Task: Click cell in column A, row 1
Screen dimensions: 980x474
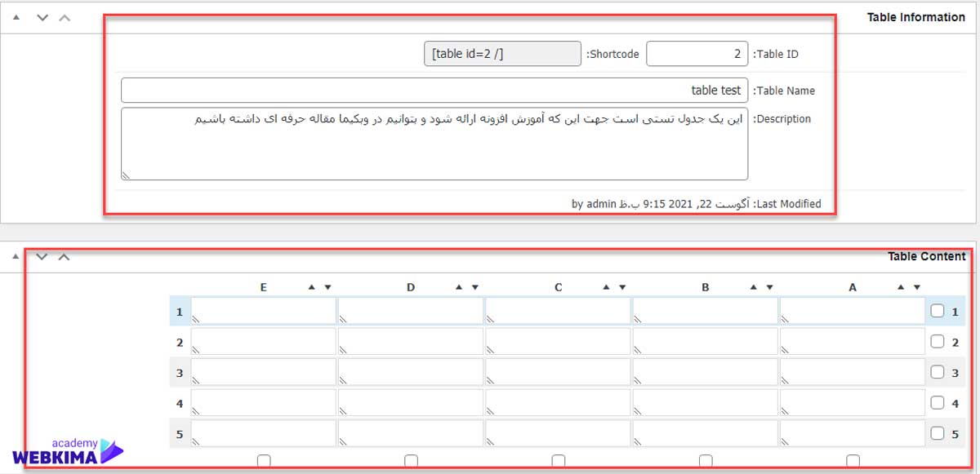Action: click(853, 311)
